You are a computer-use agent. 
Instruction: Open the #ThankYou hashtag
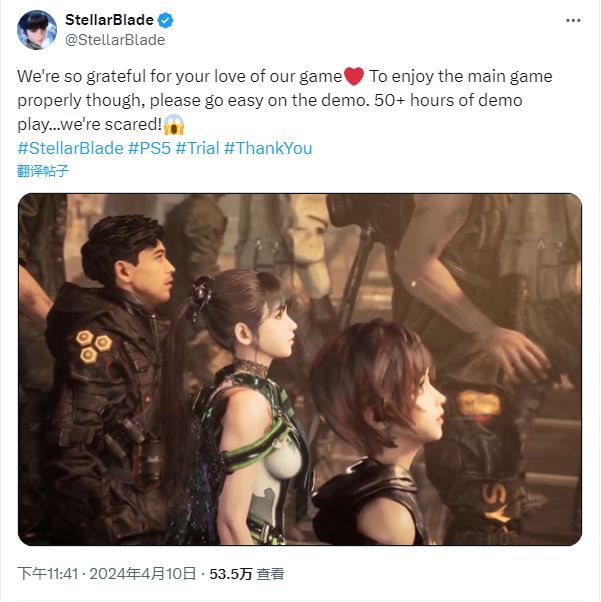268,148
